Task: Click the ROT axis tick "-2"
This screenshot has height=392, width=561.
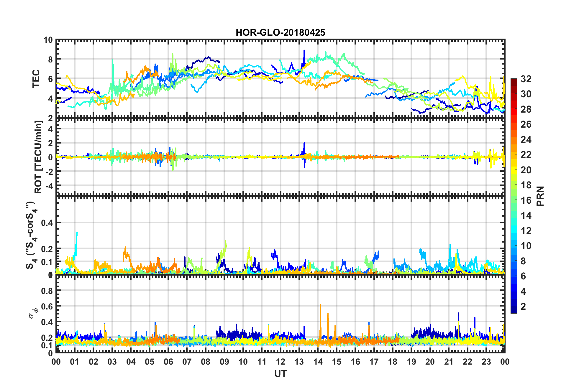Action: coord(49,172)
